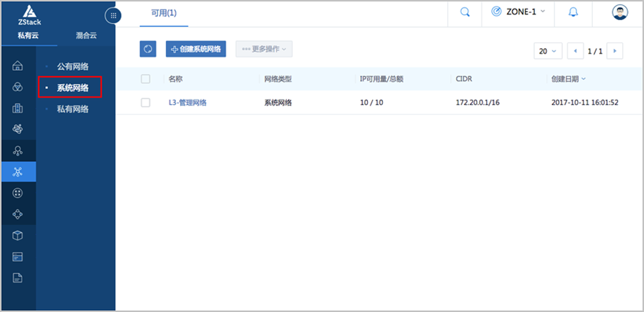Click the home icon in left sidebar
The width and height of the screenshot is (644, 312).
[18, 66]
